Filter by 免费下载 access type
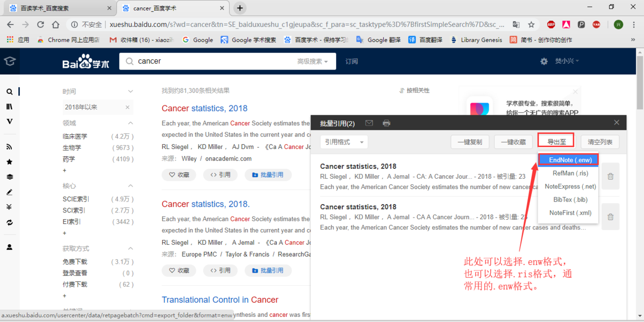The image size is (644, 322). [75, 262]
